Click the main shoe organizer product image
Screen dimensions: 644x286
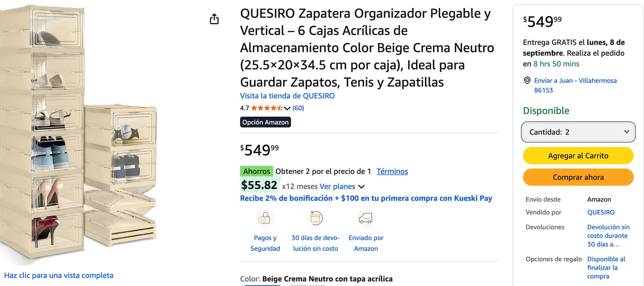(79, 134)
